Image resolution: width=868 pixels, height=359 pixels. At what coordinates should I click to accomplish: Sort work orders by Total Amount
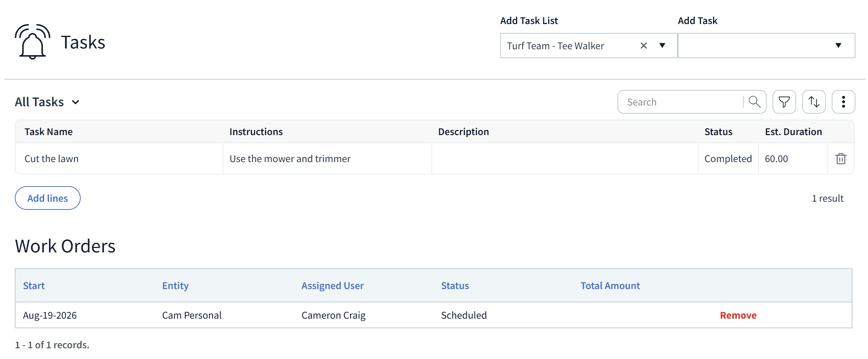[610, 286]
